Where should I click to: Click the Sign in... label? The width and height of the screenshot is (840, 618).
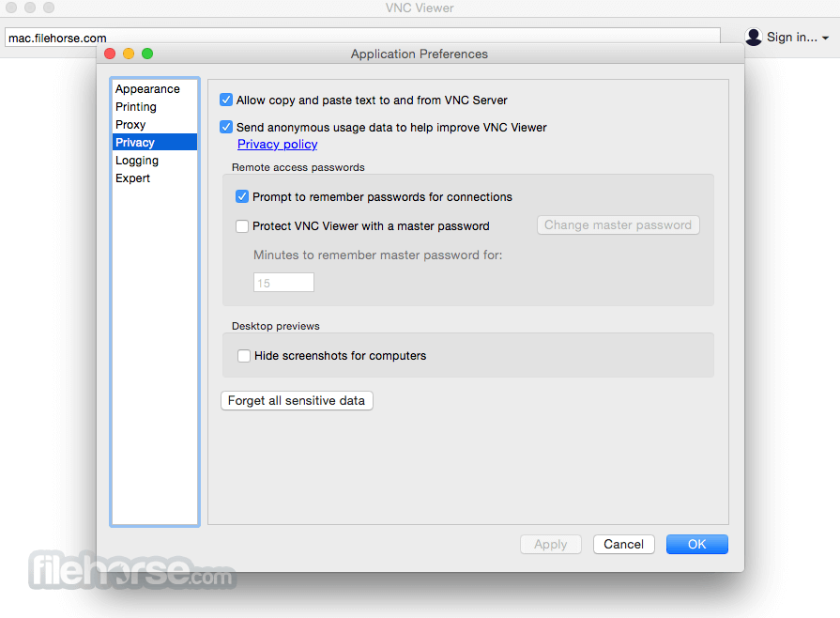792,37
